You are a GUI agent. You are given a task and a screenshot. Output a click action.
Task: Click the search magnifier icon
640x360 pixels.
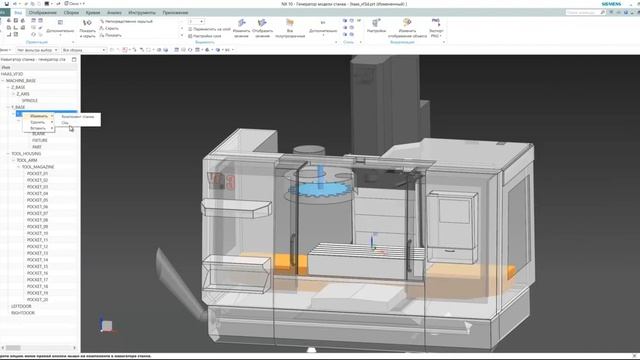pyautogui.click(x=602, y=13)
